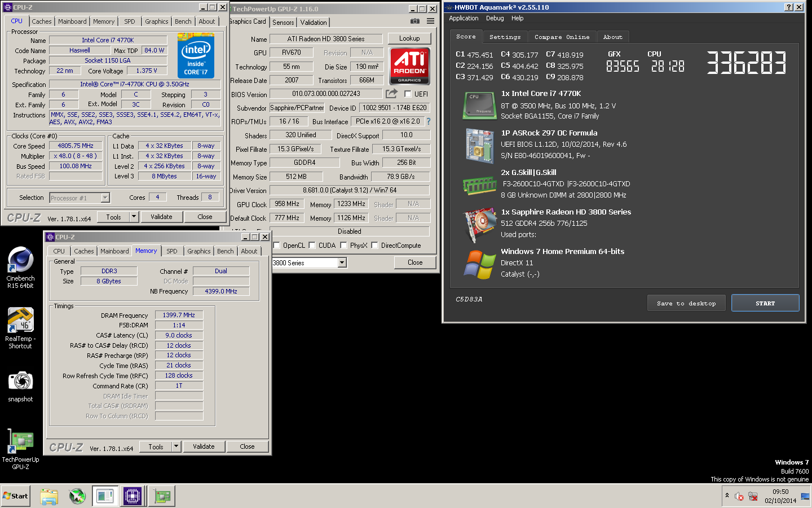Image resolution: width=812 pixels, height=508 pixels.
Task: Click DRAM Frequency 1399.7 MHz field
Action: 179,315
